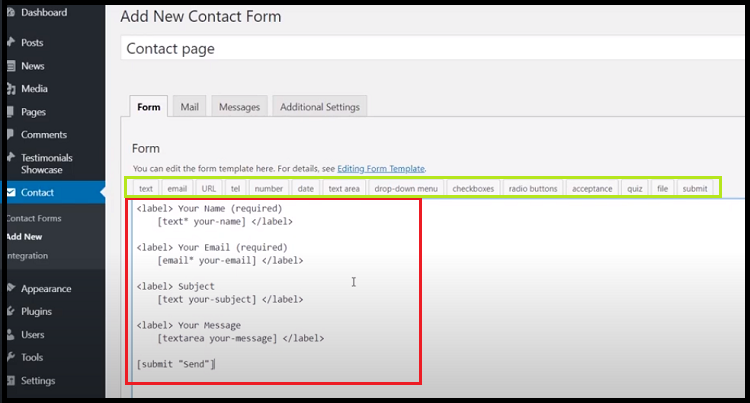Viewport: 750px width, 403px height.
Task: Click the Contact page title field
Action: 430,49
